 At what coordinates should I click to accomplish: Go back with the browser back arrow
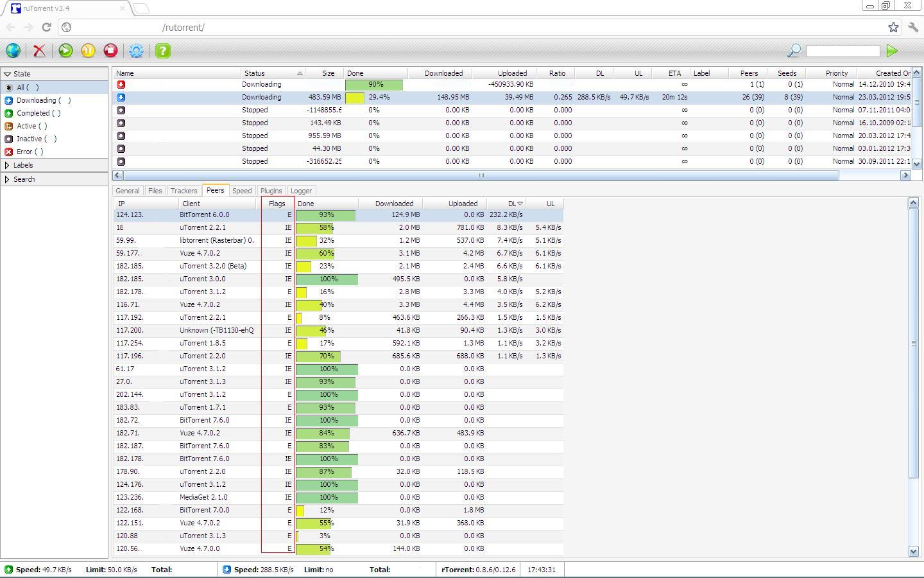[11, 27]
